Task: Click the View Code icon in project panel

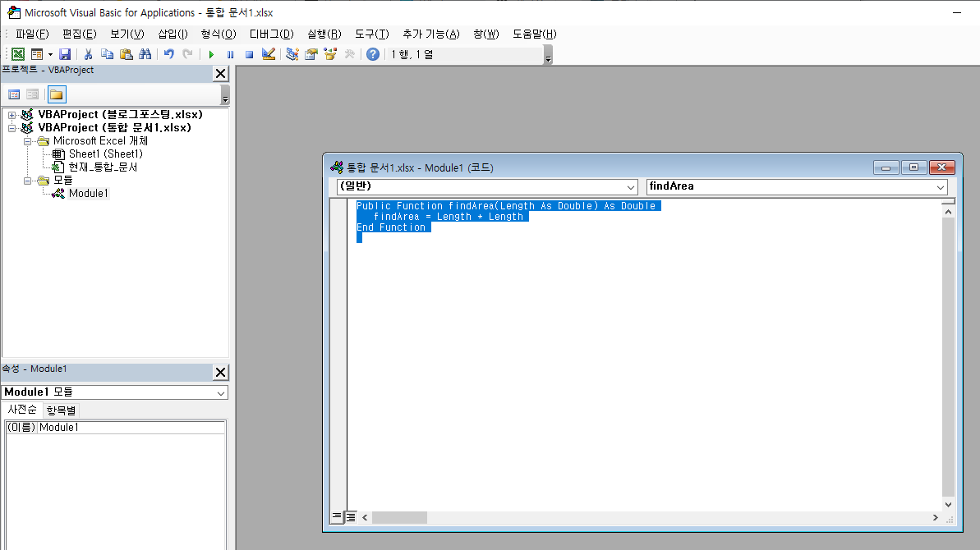Action: pos(14,95)
